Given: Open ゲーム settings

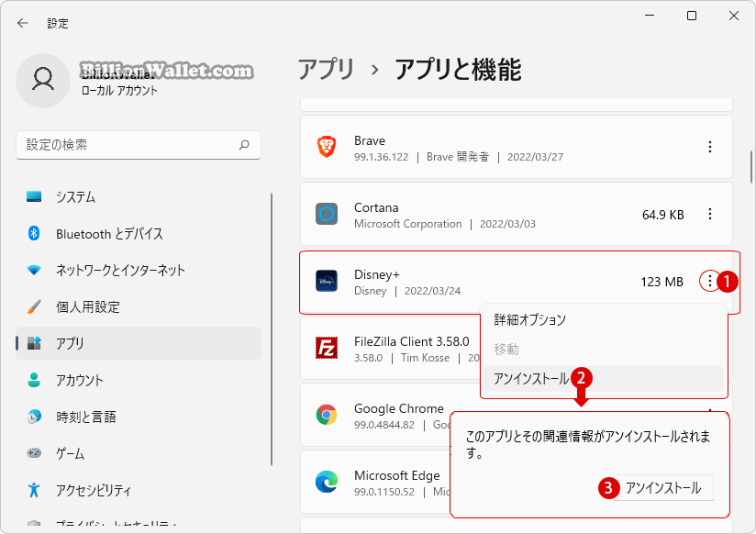Looking at the screenshot, I should (x=139, y=453).
